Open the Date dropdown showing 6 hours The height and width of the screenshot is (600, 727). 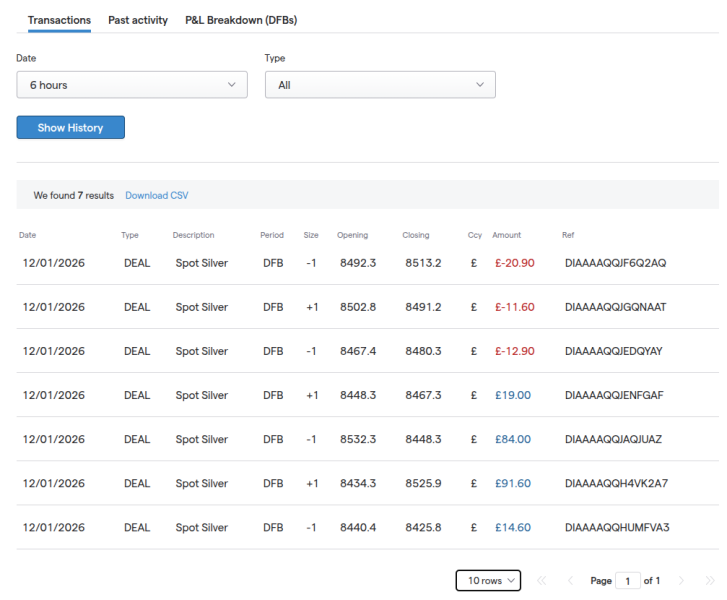click(132, 85)
